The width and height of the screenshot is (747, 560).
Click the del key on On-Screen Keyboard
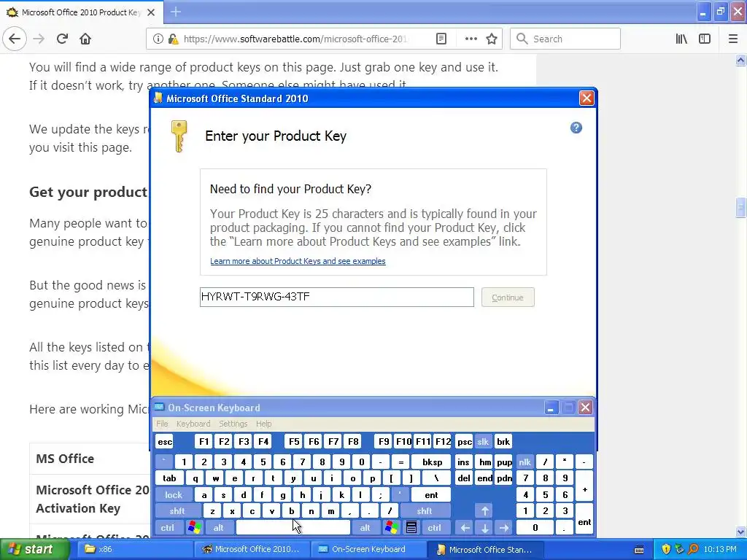tap(463, 478)
